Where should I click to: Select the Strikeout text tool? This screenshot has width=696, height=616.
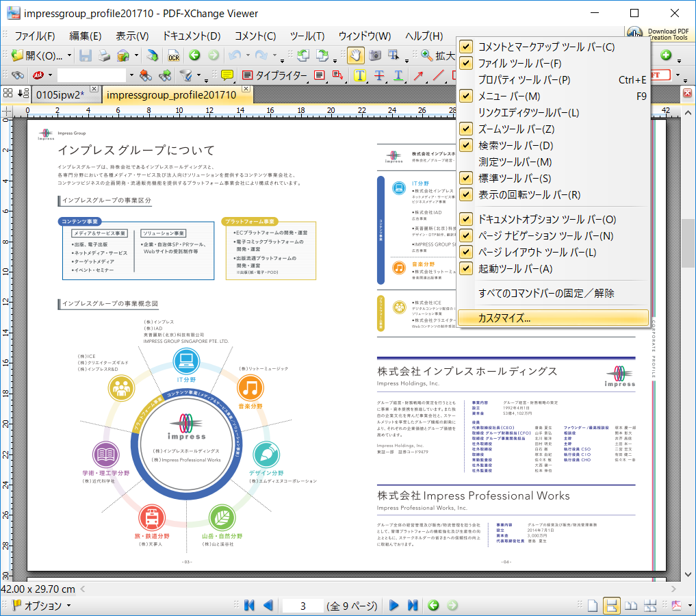[379, 75]
